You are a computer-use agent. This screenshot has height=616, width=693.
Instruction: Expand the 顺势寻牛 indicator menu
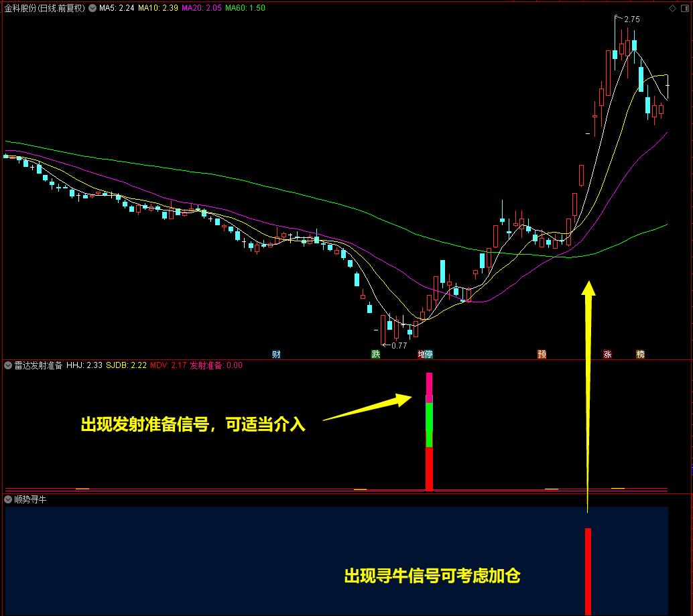tap(8, 499)
